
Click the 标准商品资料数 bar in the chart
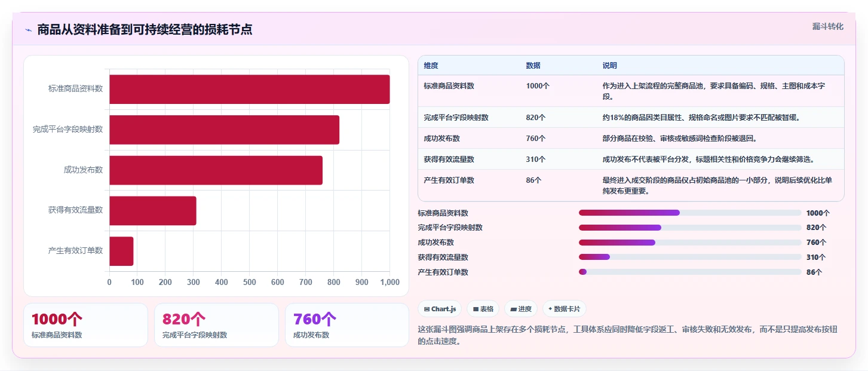click(249, 89)
